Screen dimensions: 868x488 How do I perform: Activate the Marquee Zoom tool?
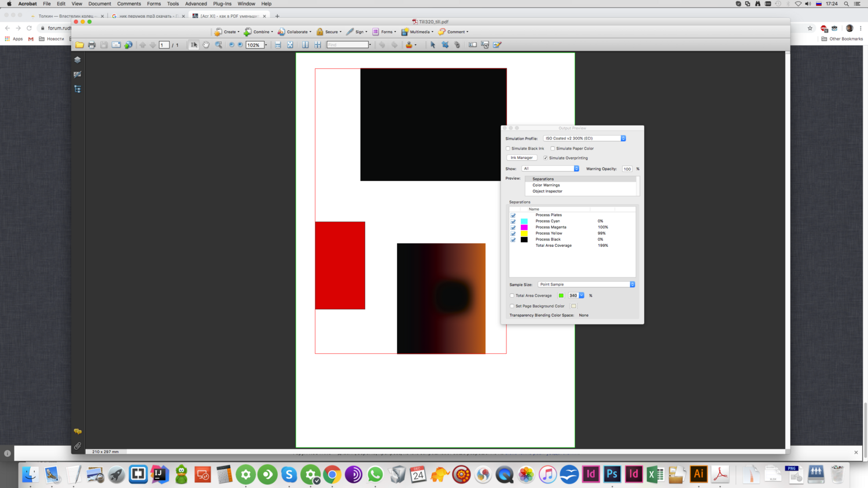219,45
